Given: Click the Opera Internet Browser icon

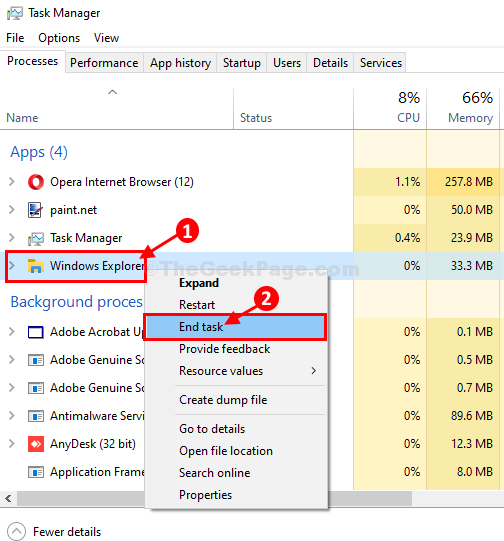Looking at the screenshot, I should tap(36, 182).
